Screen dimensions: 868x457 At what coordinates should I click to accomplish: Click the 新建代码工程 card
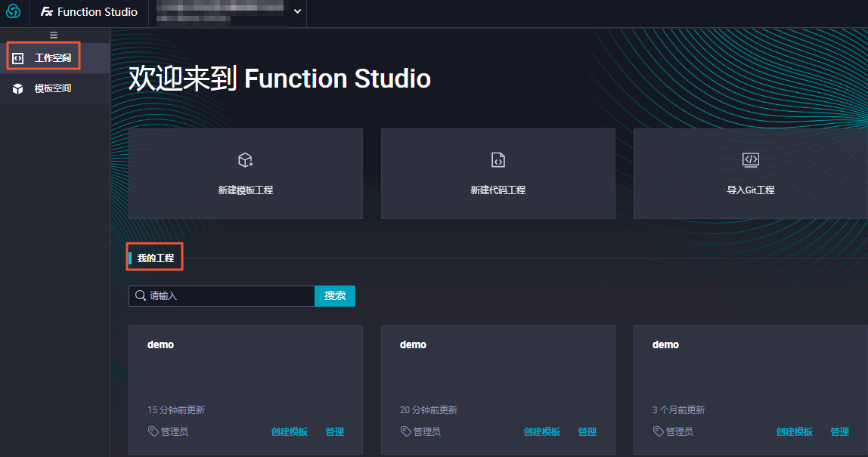pyautogui.click(x=498, y=174)
